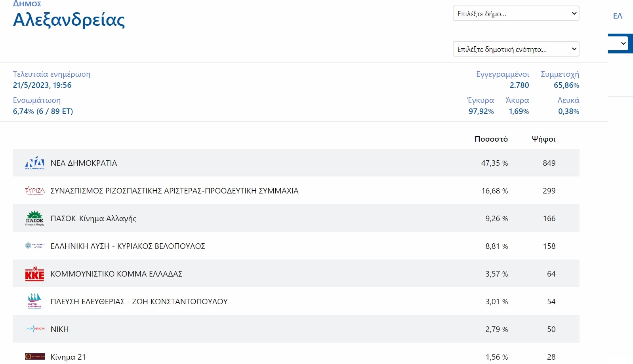Click the NIKH party logo

tap(35, 328)
